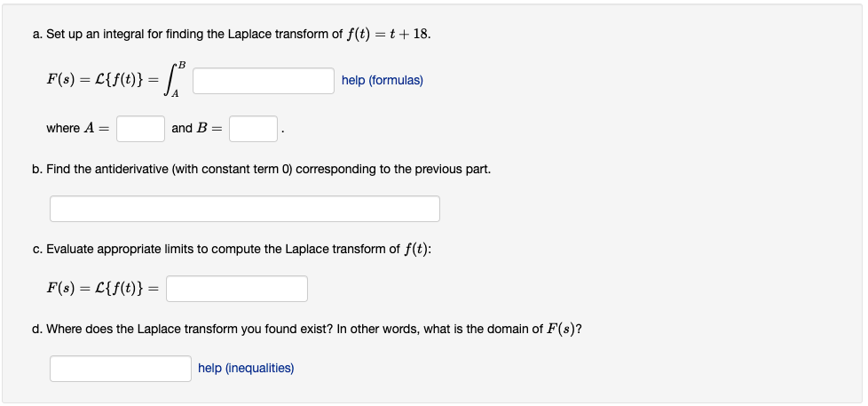Focus the input box for B
The width and height of the screenshot is (868, 406).
click(x=253, y=129)
